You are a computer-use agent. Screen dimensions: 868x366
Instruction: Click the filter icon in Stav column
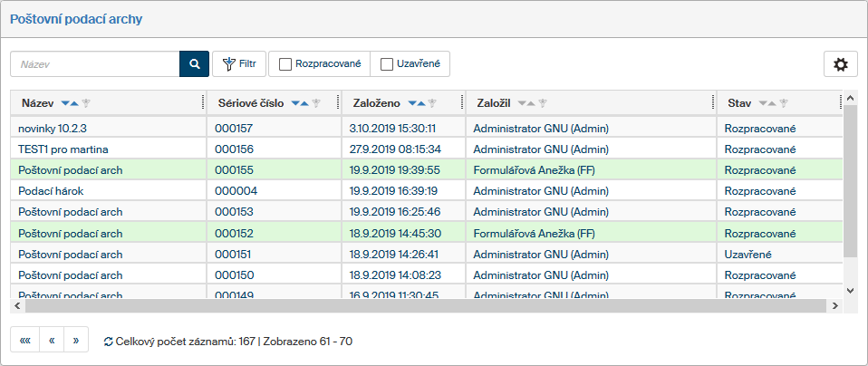pos(783,103)
